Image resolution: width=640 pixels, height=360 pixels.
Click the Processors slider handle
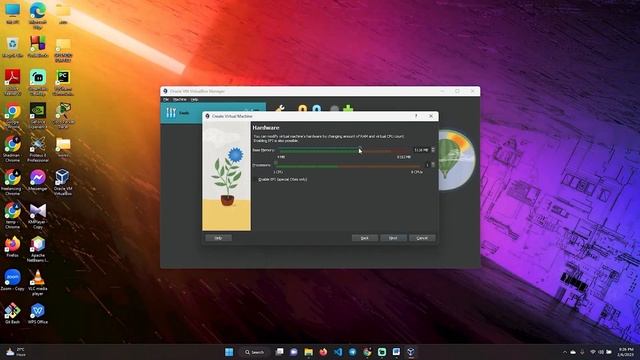(x=276, y=164)
